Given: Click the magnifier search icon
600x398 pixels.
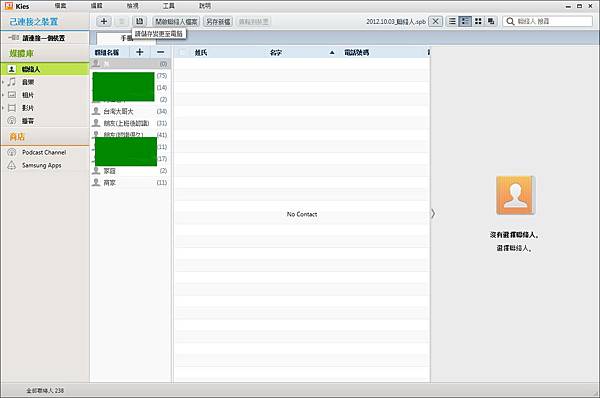Looking at the screenshot, I should click(510, 21).
